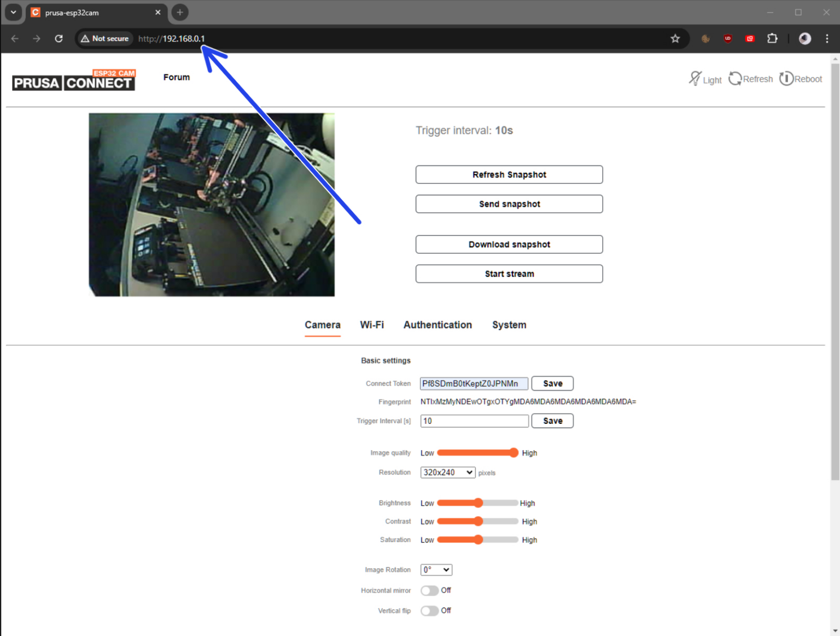This screenshot has height=636, width=840.
Task: Reload the page with the browser refresh icon
Action: 59,38
